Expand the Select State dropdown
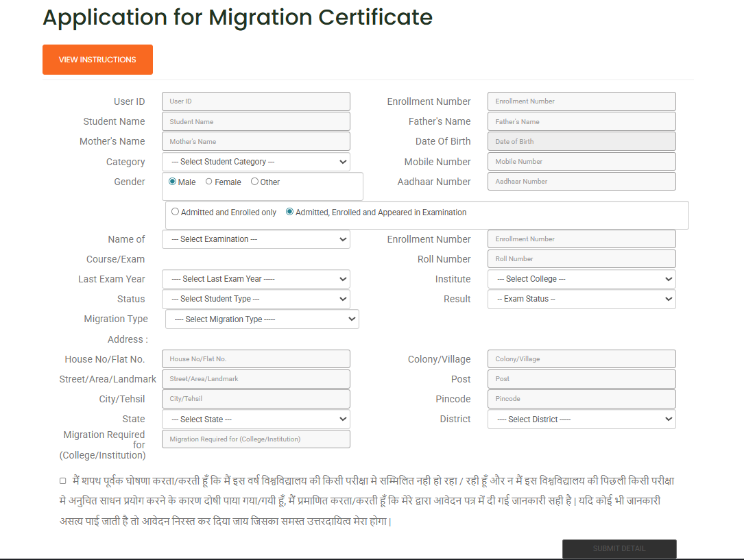Image resolution: width=744 pixels, height=560 pixels. pos(256,419)
